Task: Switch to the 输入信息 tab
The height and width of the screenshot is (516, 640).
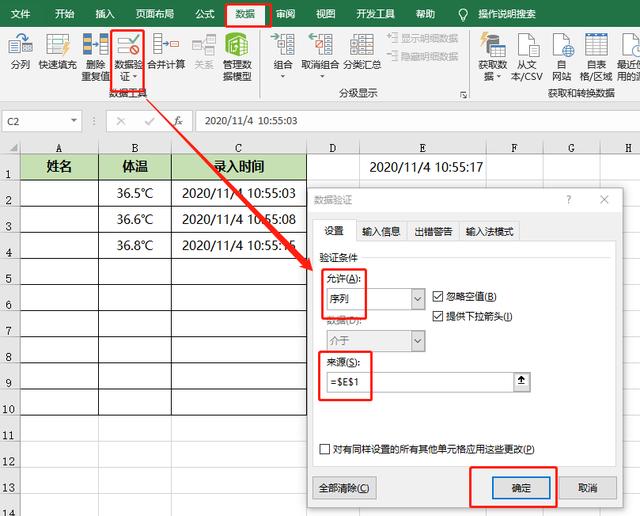Action: [381, 231]
